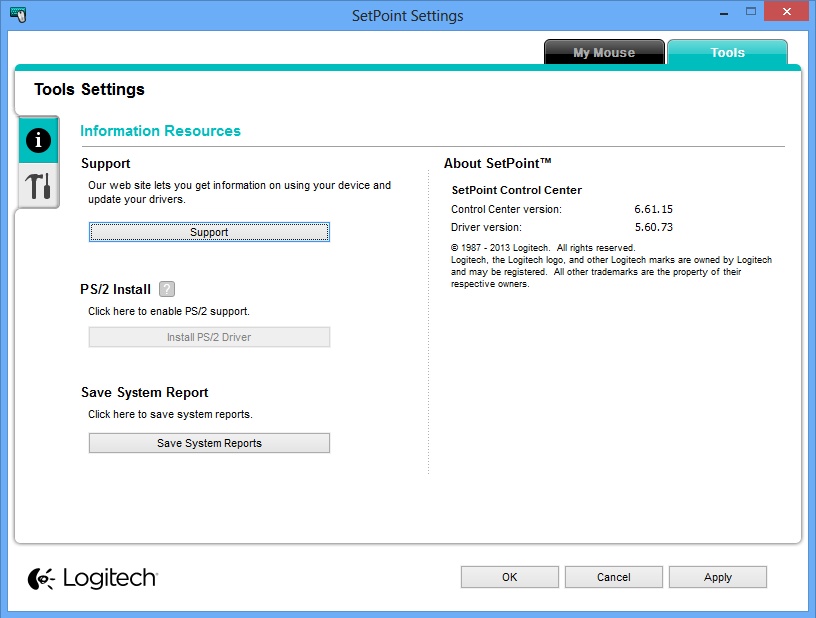Click the SetPoint Settings window title
Image resolution: width=816 pixels, height=618 pixels.
point(407,16)
